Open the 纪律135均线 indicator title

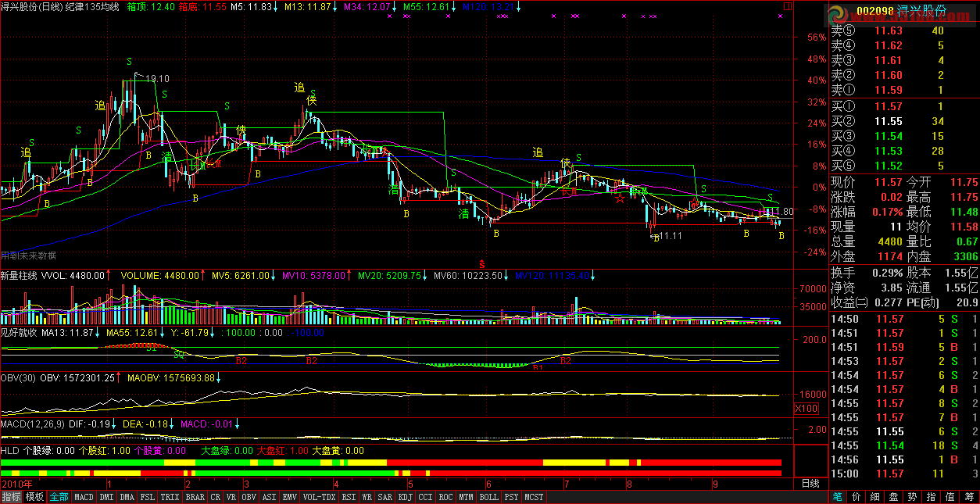[x=92, y=6]
